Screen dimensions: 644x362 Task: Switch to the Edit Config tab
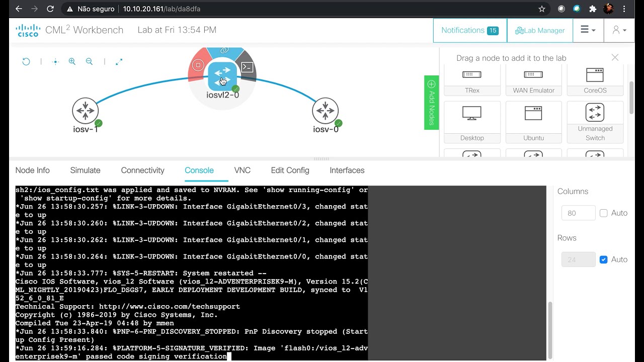tap(290, 170)
